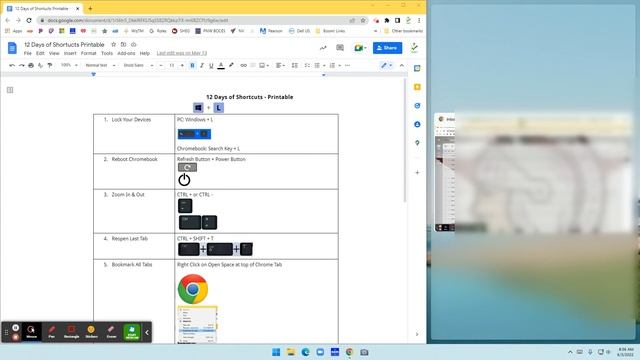
Task: Open Maps in the side panel
Action: 417,143
